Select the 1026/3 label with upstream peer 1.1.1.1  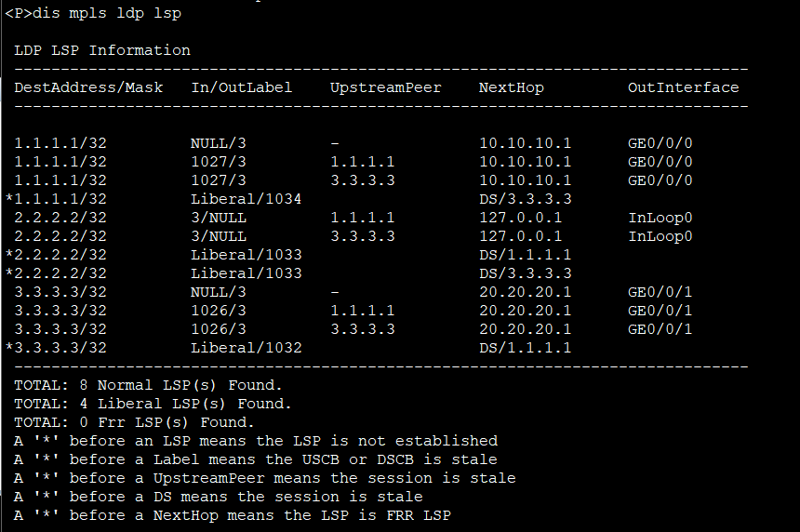219,311
